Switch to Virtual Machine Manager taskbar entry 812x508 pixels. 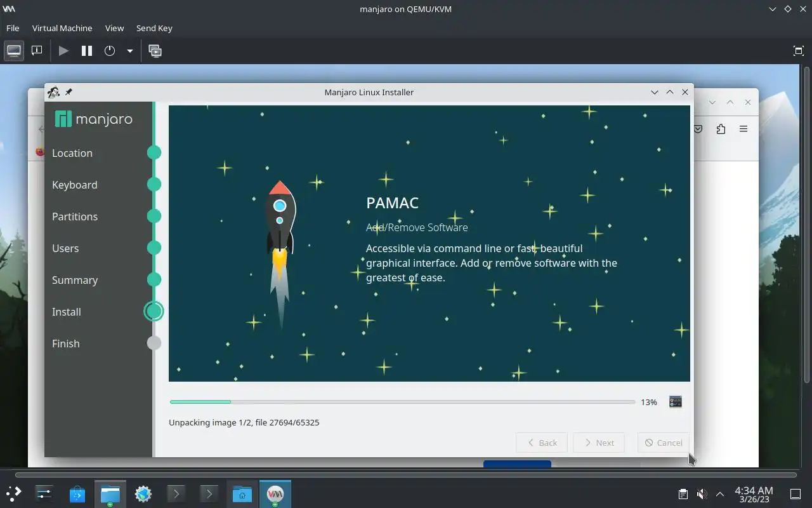275,493
